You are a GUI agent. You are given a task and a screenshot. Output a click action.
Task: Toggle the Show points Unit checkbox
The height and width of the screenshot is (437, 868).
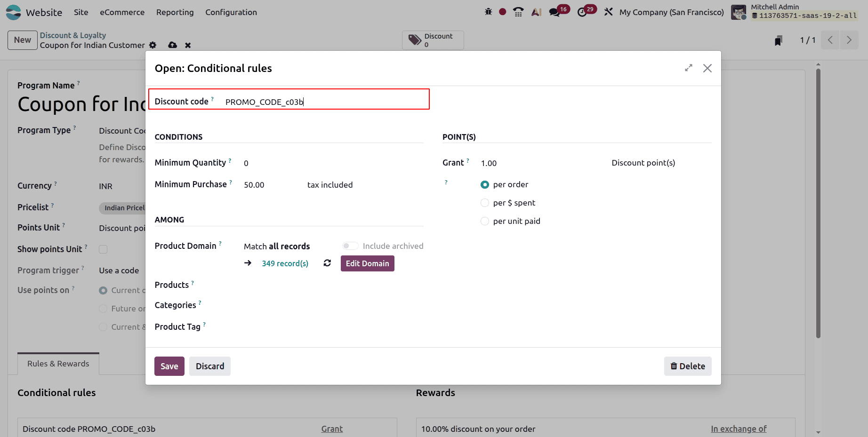click(x=103, y=249)
